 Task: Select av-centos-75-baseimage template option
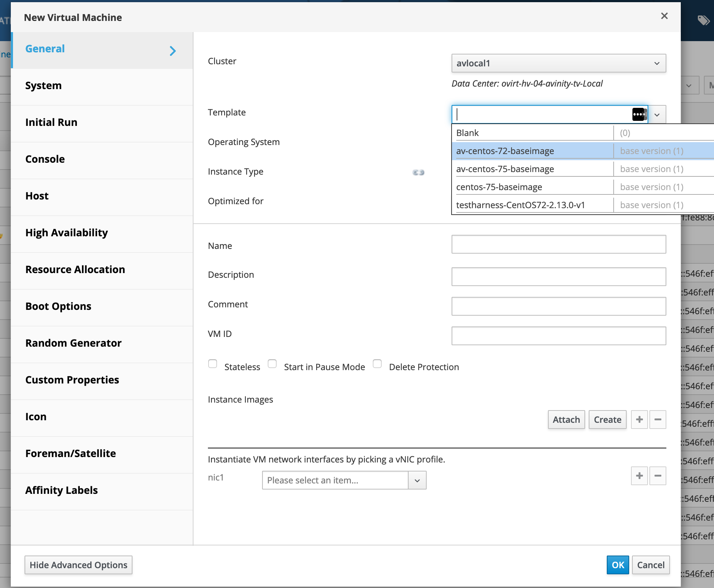pos(505,169)
